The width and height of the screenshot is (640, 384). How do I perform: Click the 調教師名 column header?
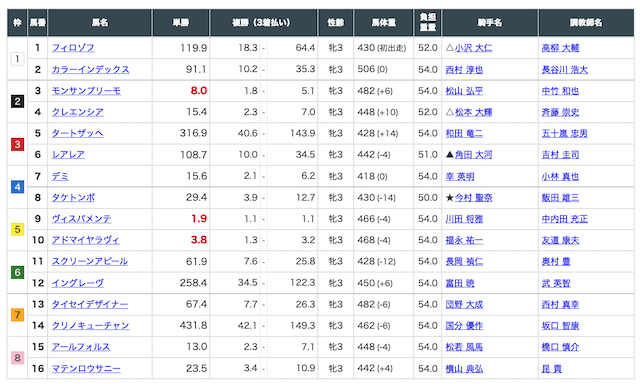pos(586,22)
